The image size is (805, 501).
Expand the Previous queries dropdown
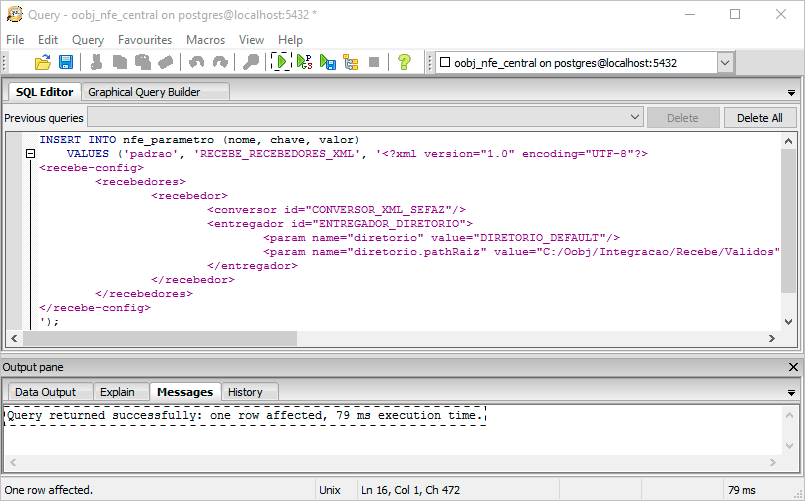point(635,118)
